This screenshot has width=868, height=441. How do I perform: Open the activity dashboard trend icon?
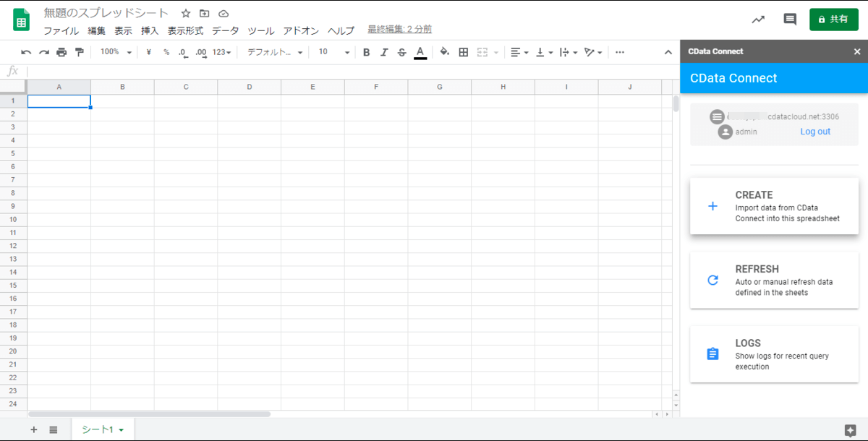pyautogui.click(x=758, y=20)
